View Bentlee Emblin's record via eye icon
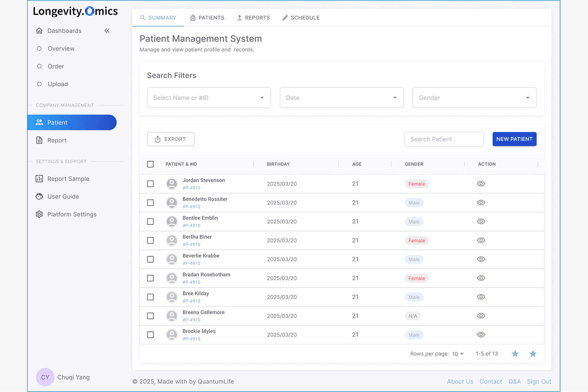 [481, 221]
